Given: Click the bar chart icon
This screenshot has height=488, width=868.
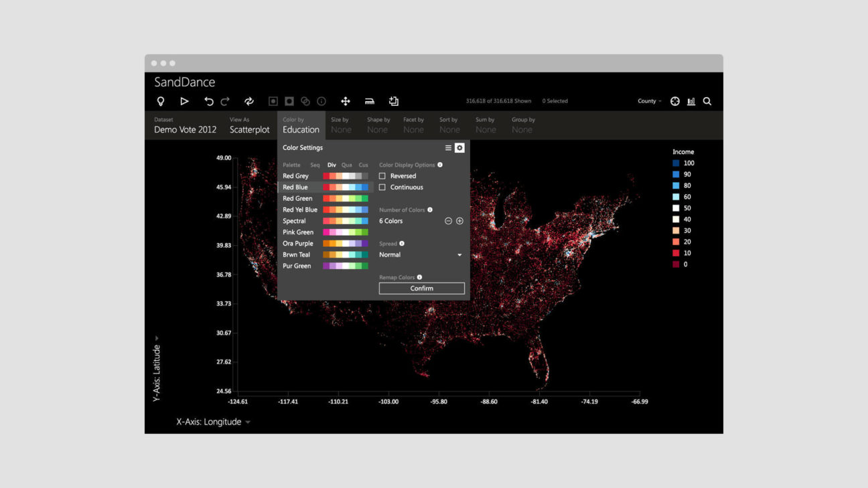Looking at the screenshot, I should [691, 101].
